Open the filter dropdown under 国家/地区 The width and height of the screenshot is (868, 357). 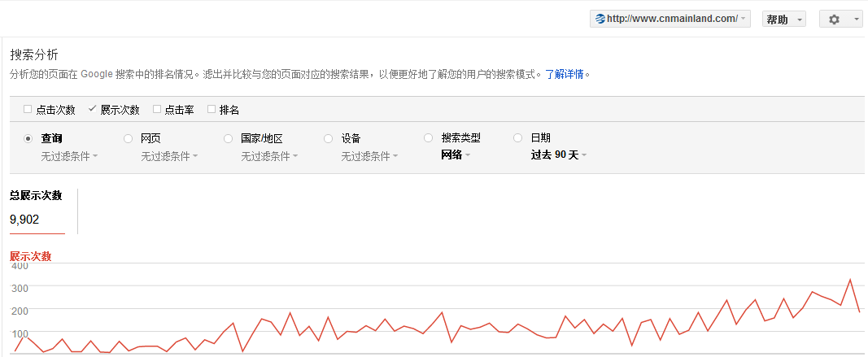pyautogui.click(x=269, y=156)
